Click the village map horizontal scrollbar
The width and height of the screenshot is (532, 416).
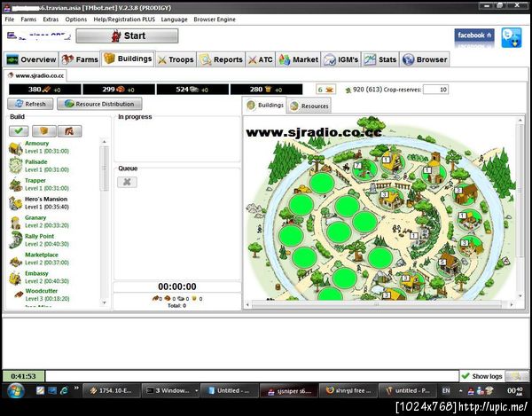coord(379,304)
